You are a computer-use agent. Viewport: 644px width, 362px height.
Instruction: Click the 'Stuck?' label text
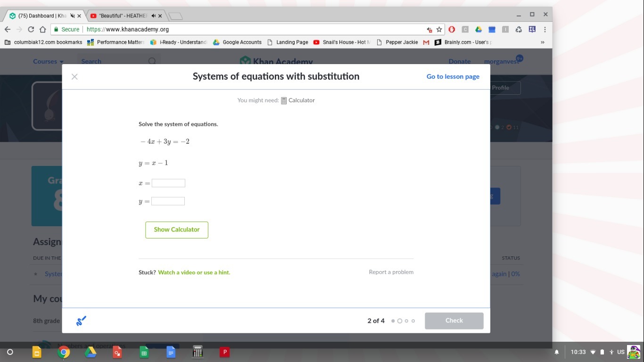click(147, 272)
